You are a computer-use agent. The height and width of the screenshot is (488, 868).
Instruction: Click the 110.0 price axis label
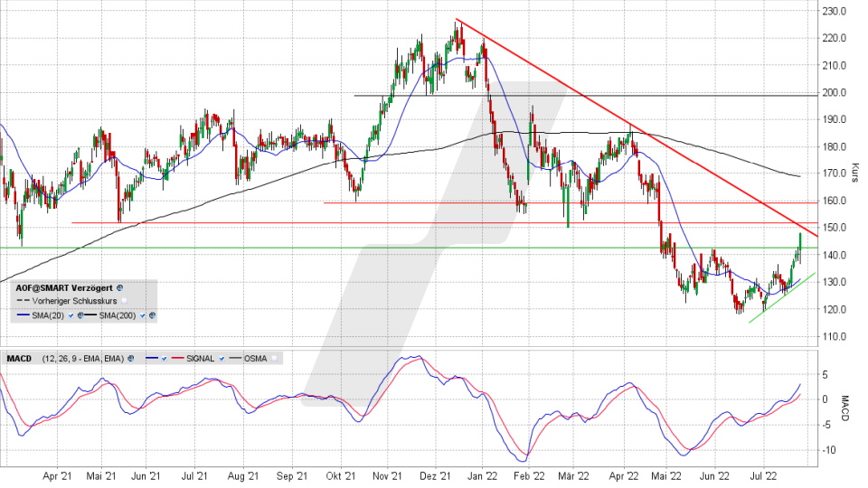[x=835, y=336]
